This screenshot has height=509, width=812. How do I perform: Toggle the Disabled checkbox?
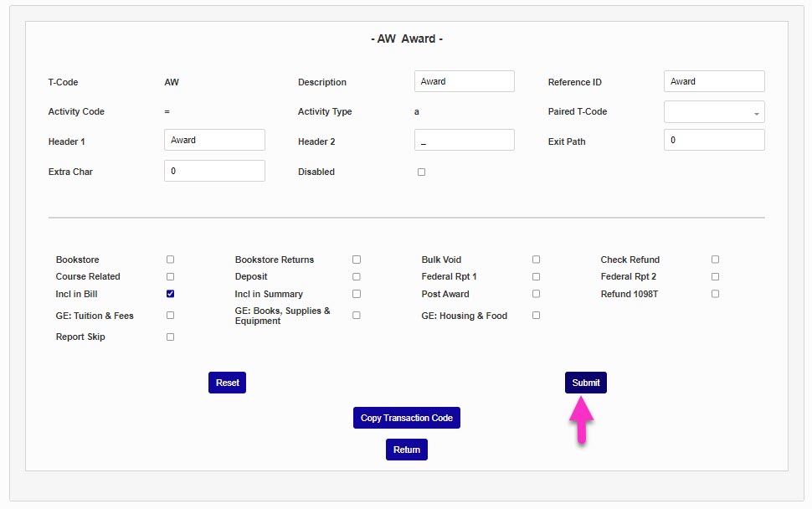(421, 172)
